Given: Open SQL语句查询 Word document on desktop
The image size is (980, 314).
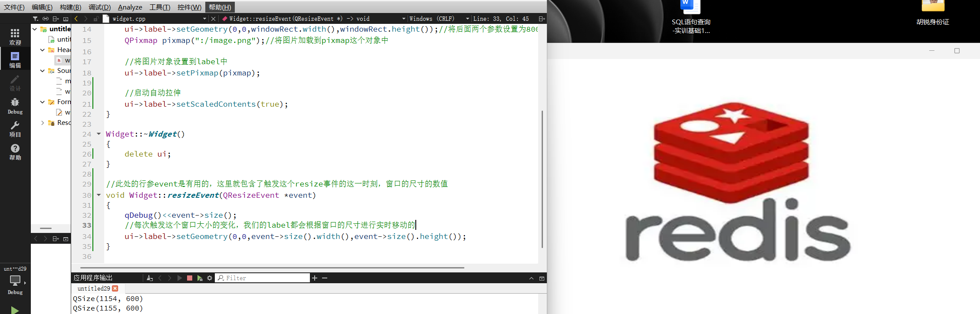Looking at the screenshot, I should click(691, 17).
